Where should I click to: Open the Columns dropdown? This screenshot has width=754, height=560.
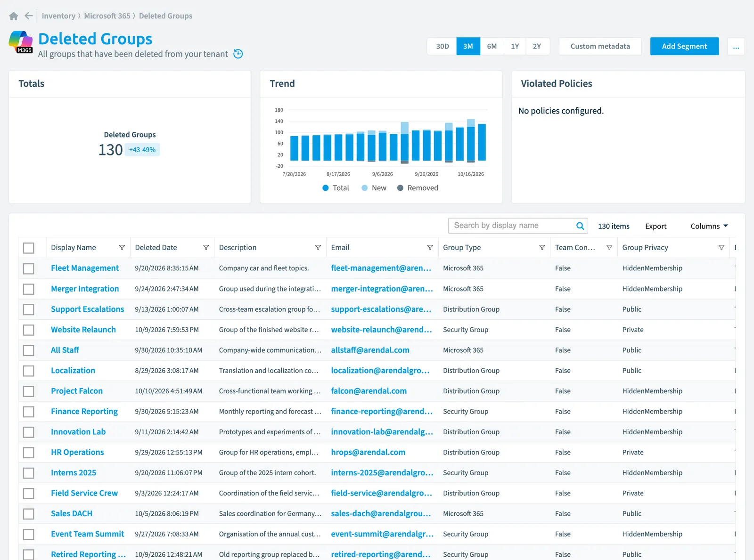(x=709, y=227)
